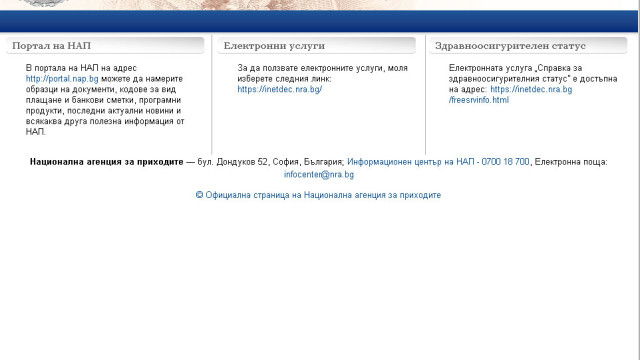Viewport: 640px width, 360px height.
Task: Click the 'Електронна поща:' label
Action: point(571,162)
